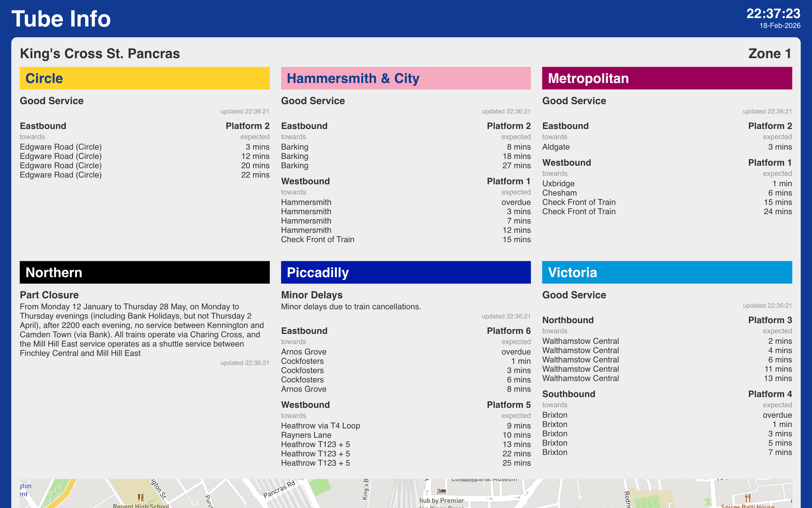This screenshot has height=508, width=812.
Task: Click the Metropolitan Westbound heading
Action: (x=567, y=163)
